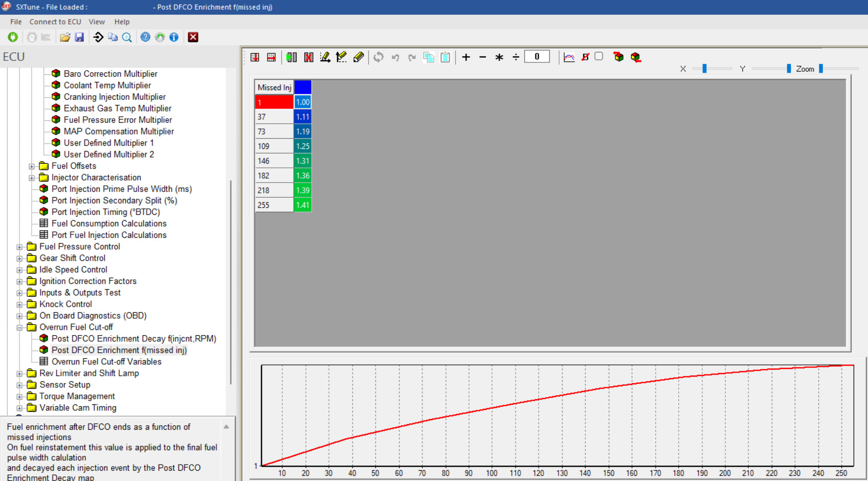Image resolution: width=868 pixels, height=481 pixels.
Task: Collapse the Overrun Fuel Cut-off folder
Action: (x=19, y=327)
